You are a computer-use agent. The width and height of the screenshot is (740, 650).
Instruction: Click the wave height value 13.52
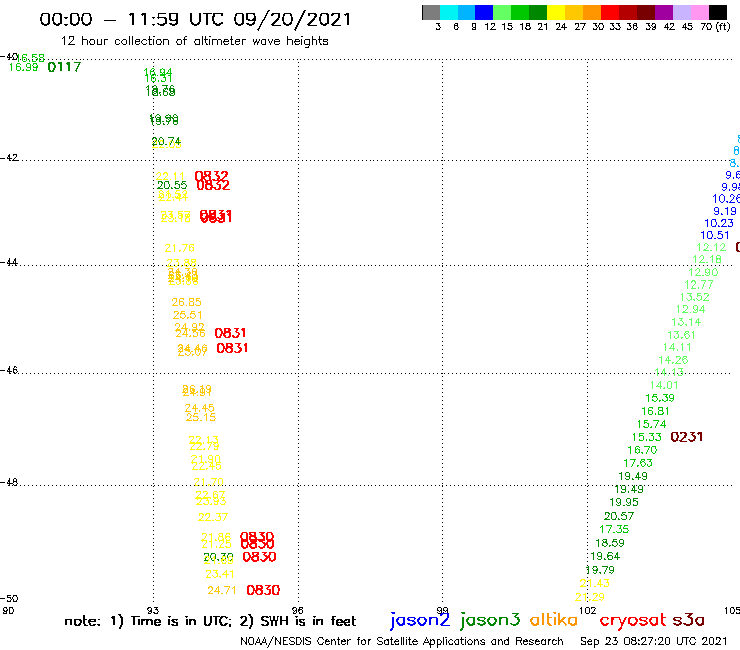point(695,297)
